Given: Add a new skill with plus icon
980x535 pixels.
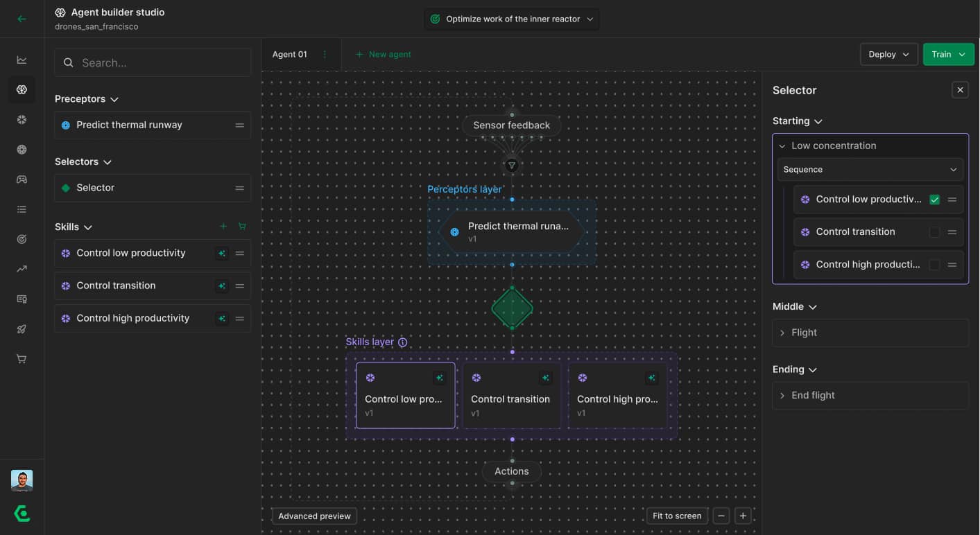Looking at the screenshot, I should click(x=223, y=226).
